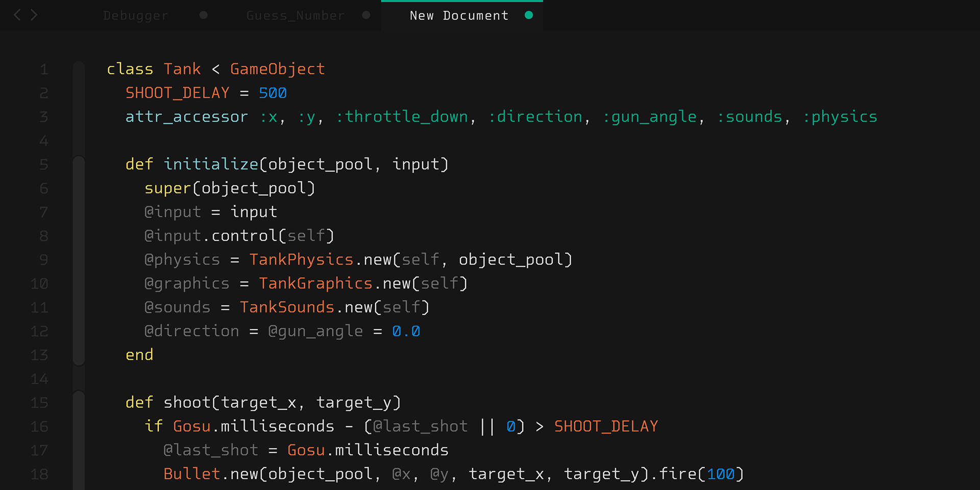Click @gun_angle on line 12
This screenshot has width=980, height=490.
pos(315,332)
